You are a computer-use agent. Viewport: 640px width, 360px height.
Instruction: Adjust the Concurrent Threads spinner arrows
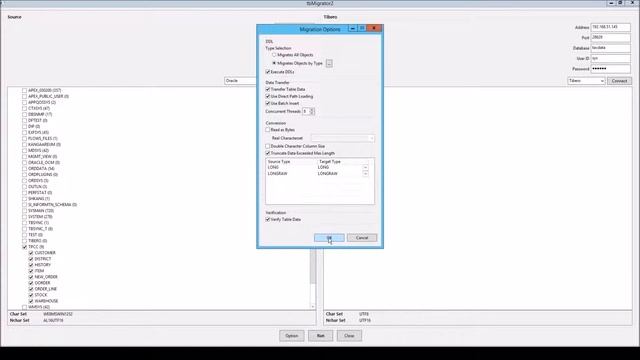(312, 111)
